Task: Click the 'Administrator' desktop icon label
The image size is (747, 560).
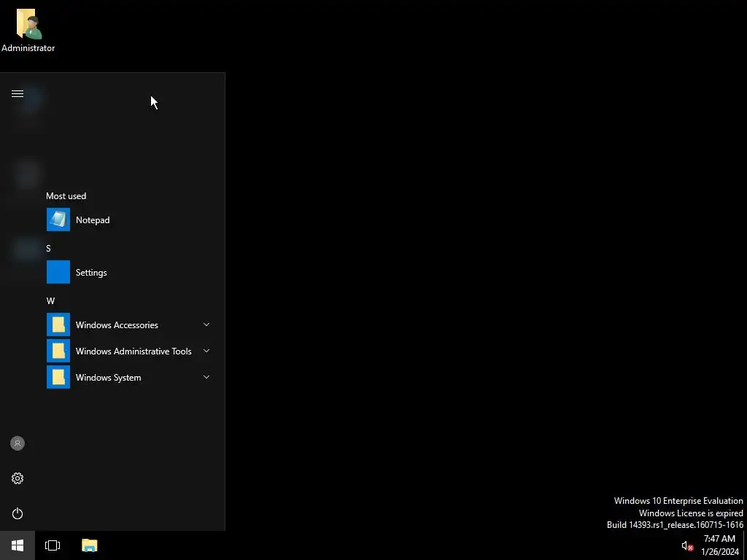Action: (x=28, y=48)
